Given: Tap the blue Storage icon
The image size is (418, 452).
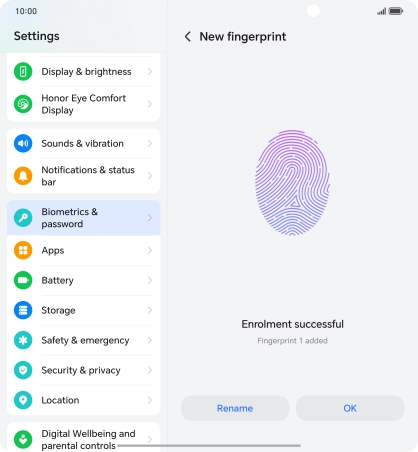Looking at the screenshot, I should pyautogui.click(x=23, y=310).
